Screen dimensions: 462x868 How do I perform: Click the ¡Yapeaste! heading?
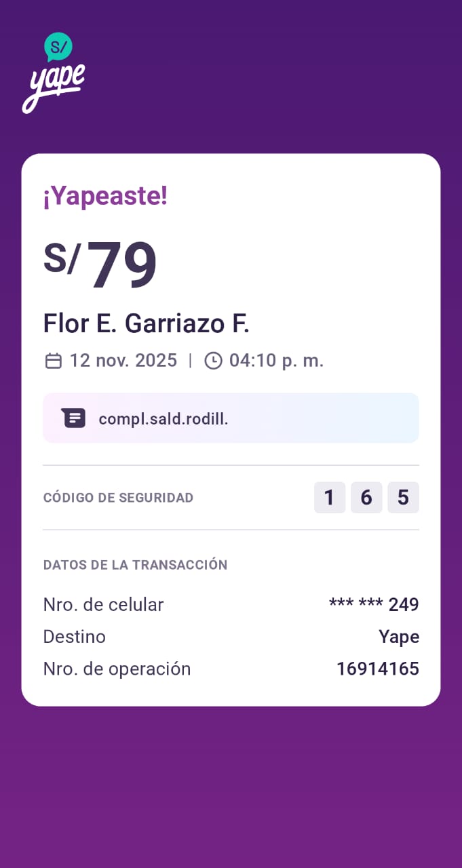[105, 197]
